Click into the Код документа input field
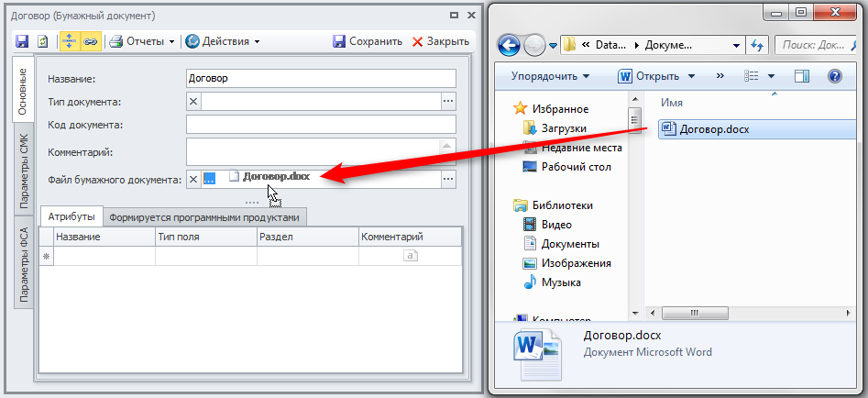868x398 pixels. [320, 125]
